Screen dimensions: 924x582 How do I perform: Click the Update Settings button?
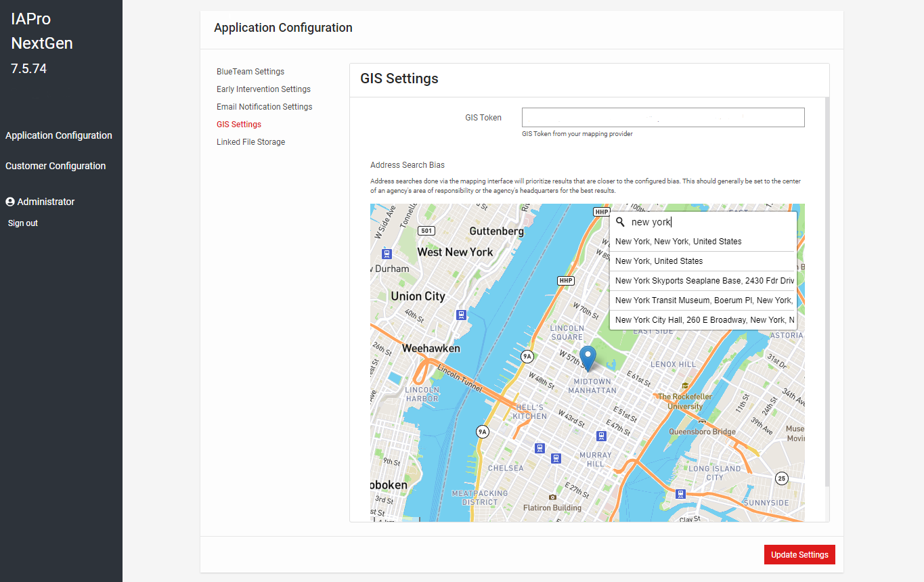799,554
